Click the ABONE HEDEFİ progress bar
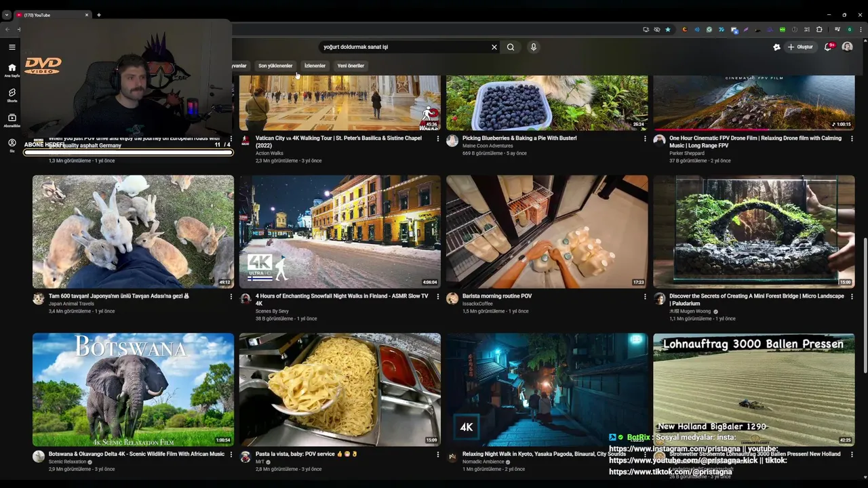The image size is (868, 488). click(x=128, y=152)
